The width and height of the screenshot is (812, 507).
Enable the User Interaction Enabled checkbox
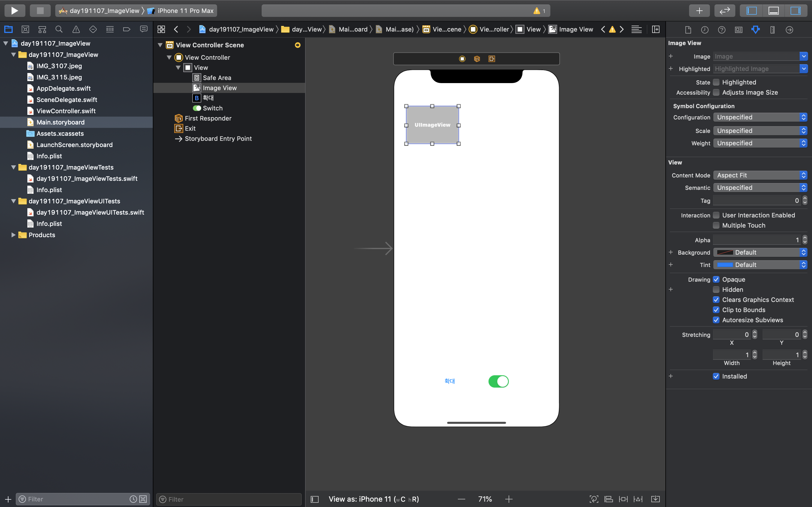point(716,215)
